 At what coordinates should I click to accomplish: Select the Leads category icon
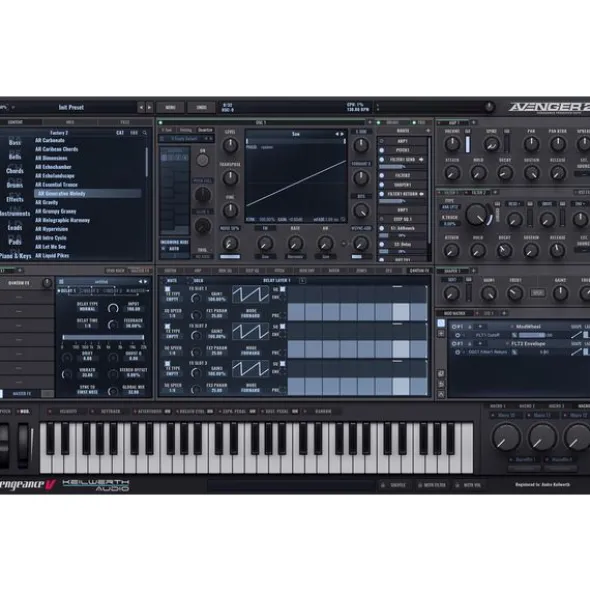click(15, 227)
